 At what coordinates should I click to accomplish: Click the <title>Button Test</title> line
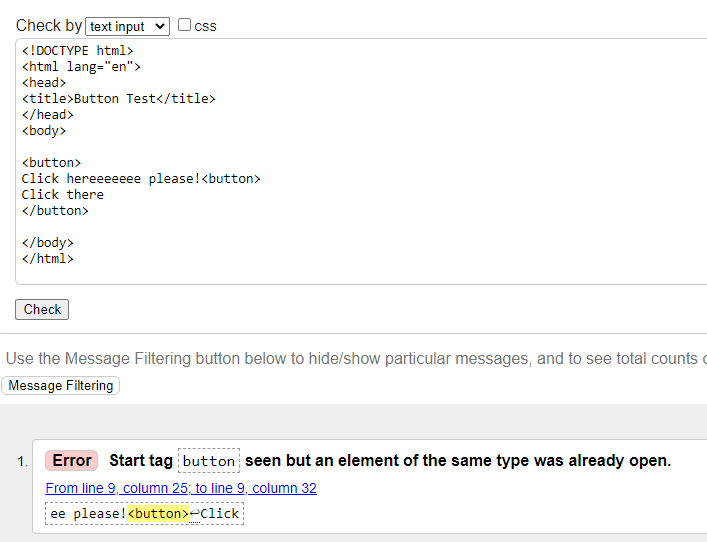pyautogui.click(x=119, y=99)
